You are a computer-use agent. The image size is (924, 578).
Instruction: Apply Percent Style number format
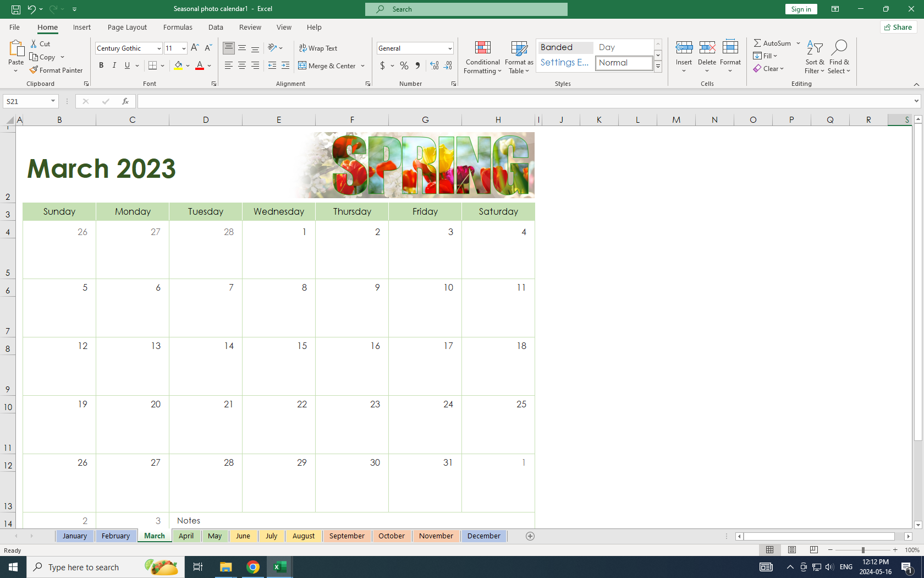[404, 66]
